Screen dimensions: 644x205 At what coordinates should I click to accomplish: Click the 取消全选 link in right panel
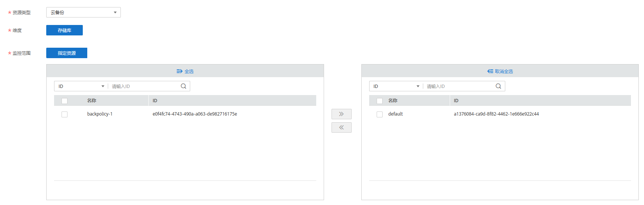point(504,71)
